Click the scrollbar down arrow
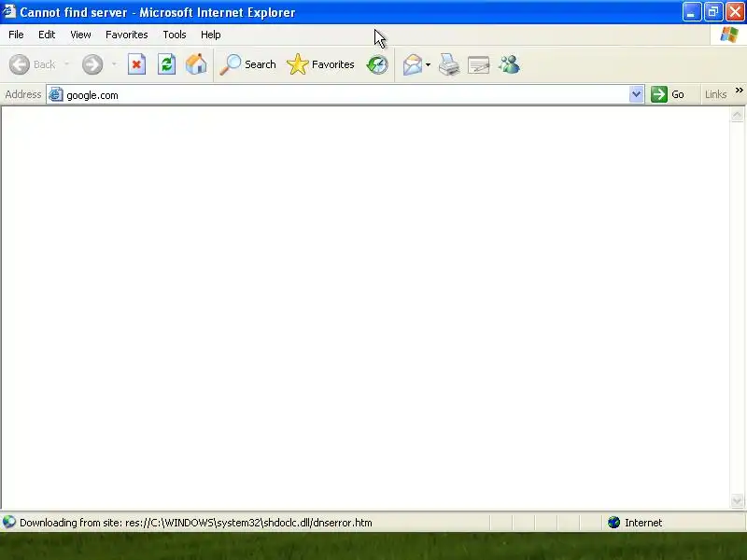Screen dimensions: 747x560 (737, 500)
